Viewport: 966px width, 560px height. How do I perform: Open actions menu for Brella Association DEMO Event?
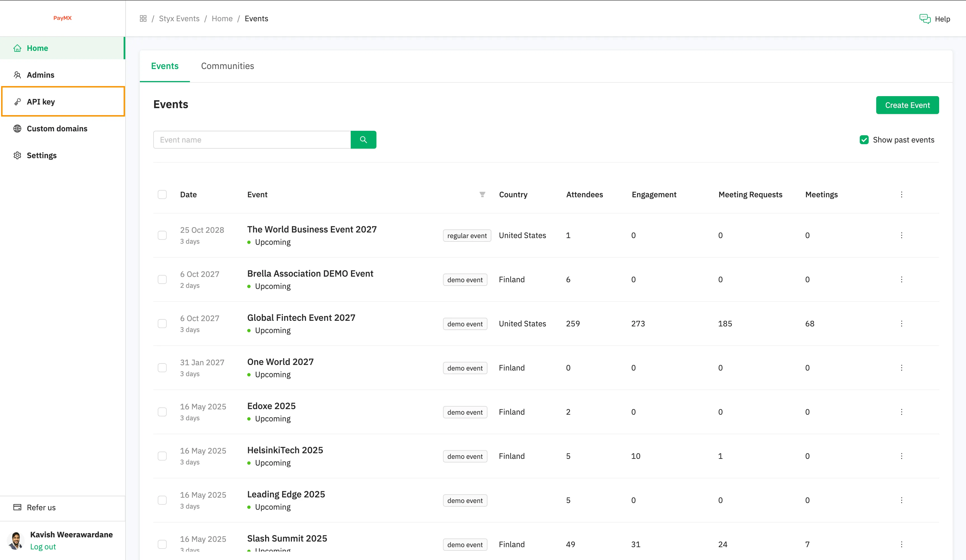point(901,280)
